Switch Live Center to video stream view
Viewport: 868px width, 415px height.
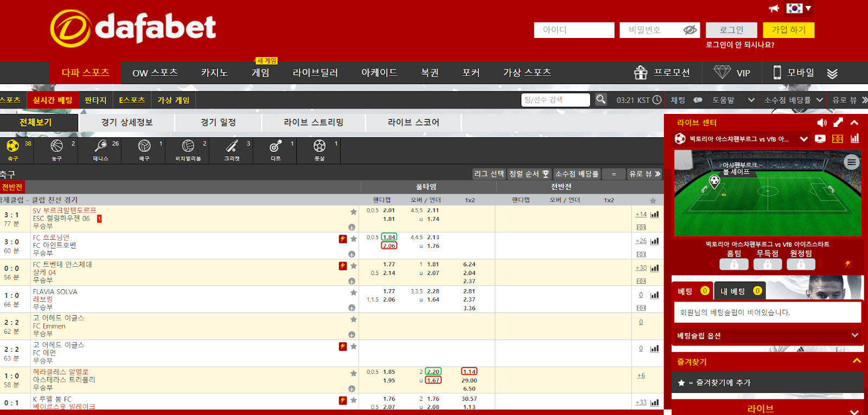[820, 139]
